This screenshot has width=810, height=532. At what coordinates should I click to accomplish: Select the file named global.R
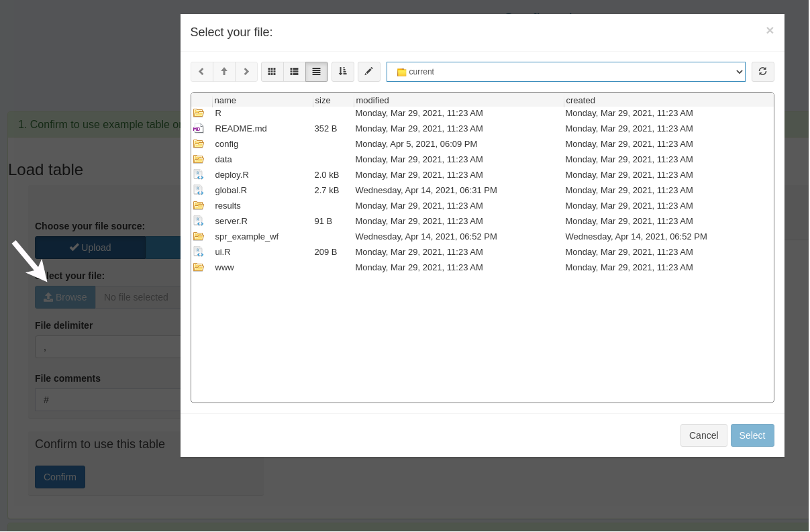(x=232, y=190)
